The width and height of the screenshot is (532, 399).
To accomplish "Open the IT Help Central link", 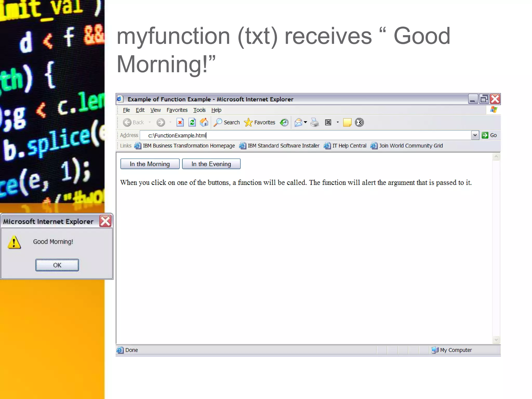I will [x=345, y=146].
